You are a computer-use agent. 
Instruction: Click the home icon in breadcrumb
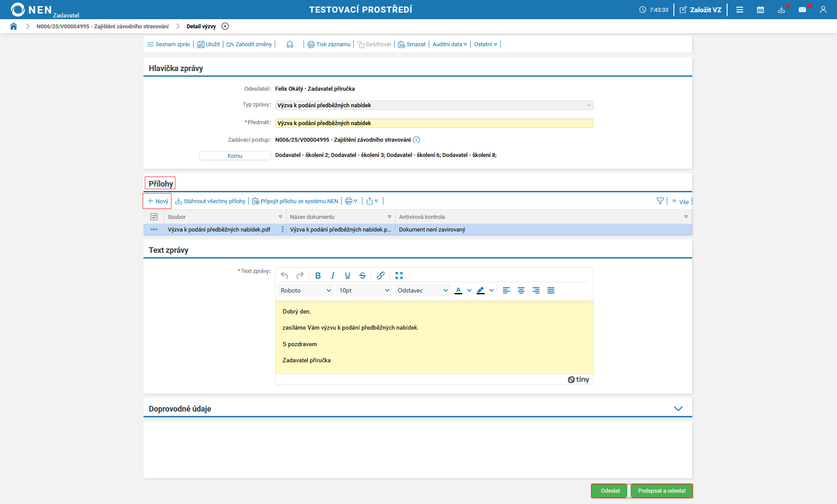14,26
